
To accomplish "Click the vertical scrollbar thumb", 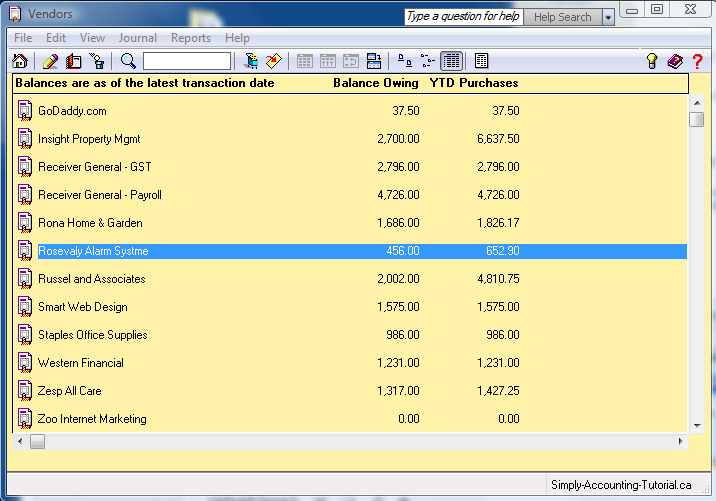I will [x=697, y=119].
